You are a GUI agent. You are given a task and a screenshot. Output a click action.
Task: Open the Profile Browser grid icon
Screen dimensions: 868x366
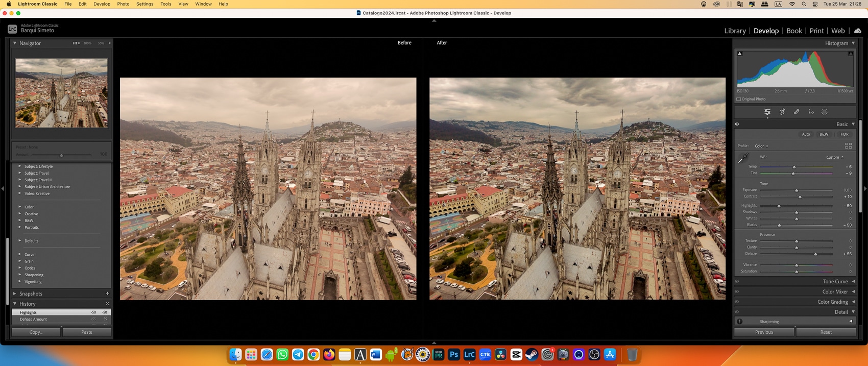click(848, 146)
